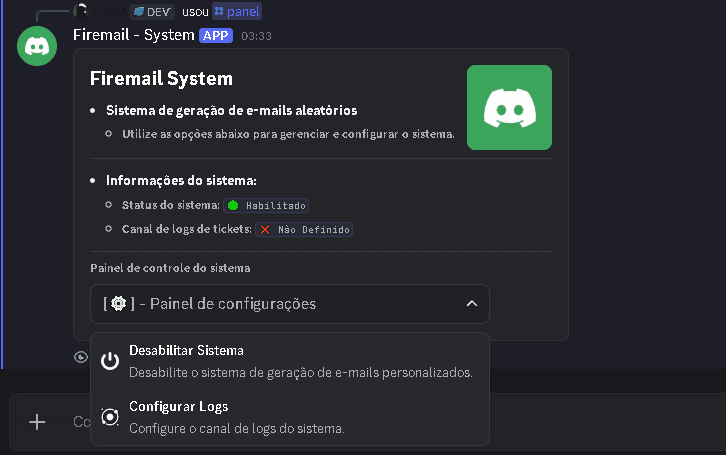Click the small user avatar in reply line
726x455 pixels.
[x=81, y=11]
